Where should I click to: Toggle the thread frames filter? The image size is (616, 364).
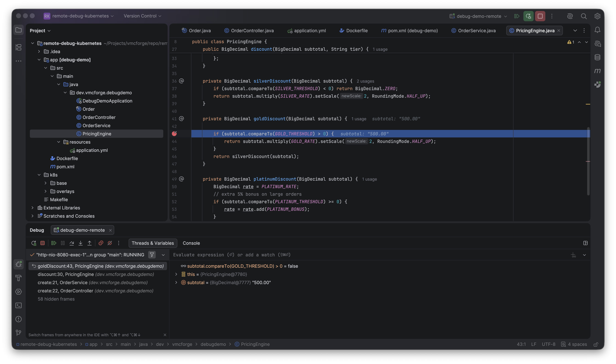(152, 255)
